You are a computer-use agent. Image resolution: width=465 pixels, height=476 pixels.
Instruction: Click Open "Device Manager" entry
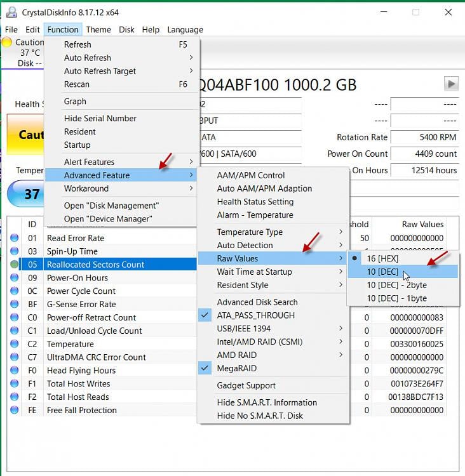coord(121,219)
